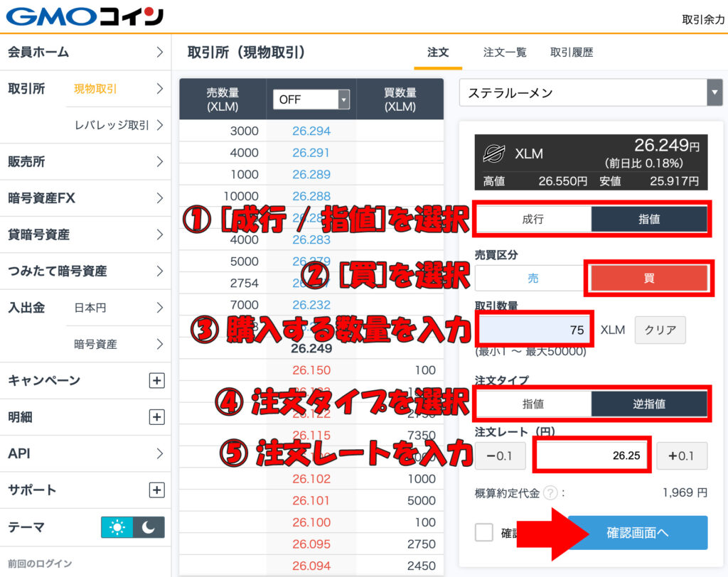
Task: Open 貸暗号資産 in sidebar
Action: coord(85,234)
